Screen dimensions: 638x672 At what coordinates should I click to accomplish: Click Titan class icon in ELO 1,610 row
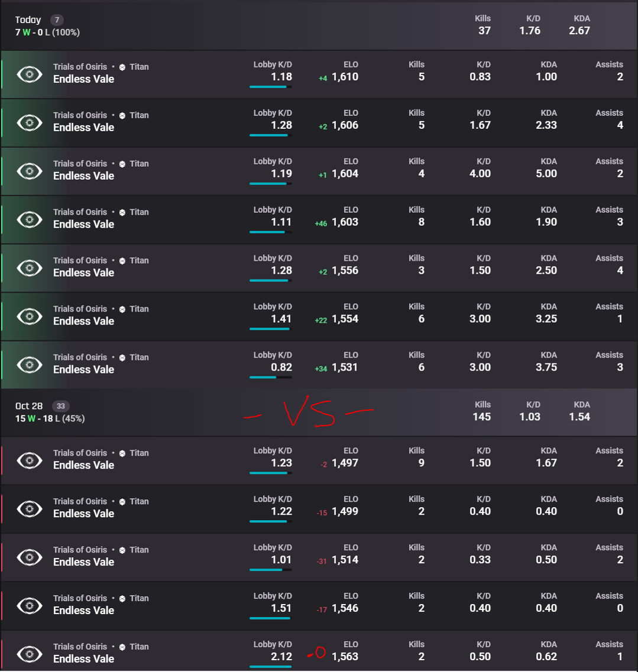pos(122,67)
